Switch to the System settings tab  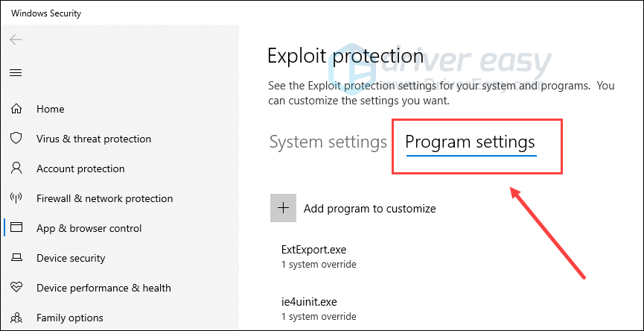(x=328, y=142)
